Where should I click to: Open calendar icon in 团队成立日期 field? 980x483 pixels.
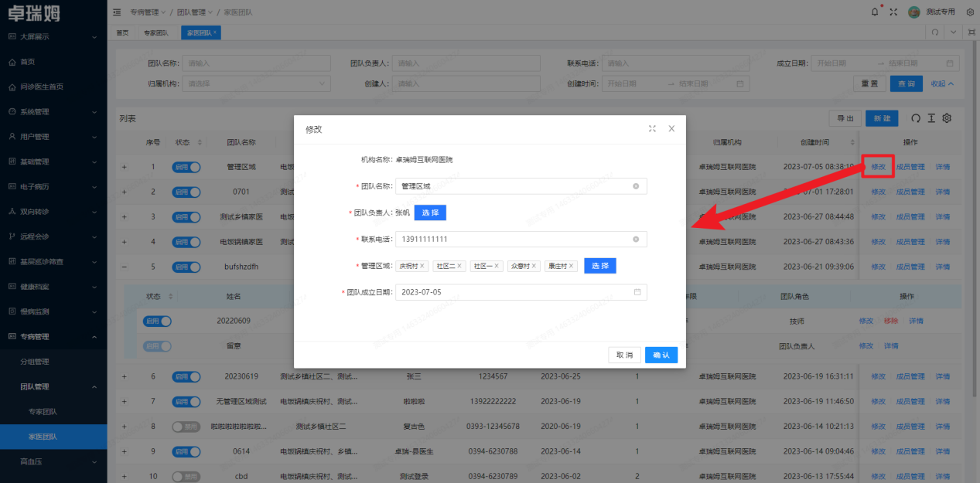click(637, 292)
